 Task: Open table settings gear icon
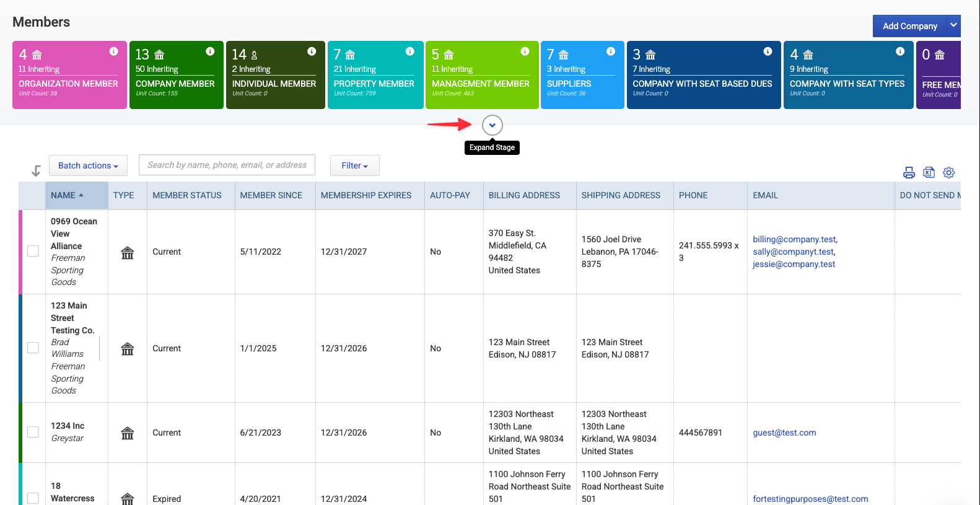pyautogui.click(x=948, y=173)
